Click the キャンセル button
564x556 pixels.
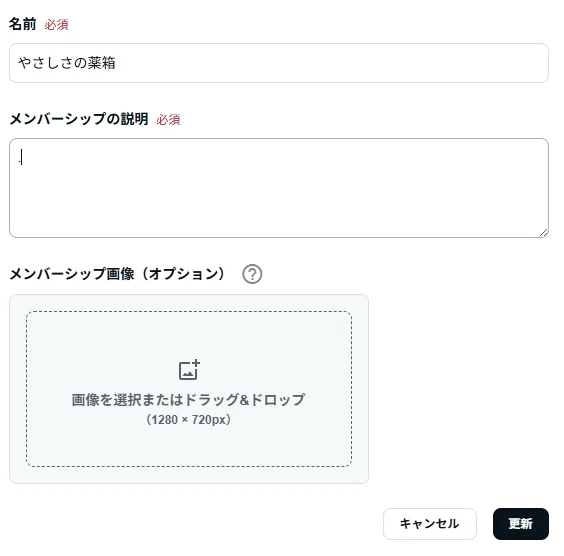tap(430, 524)
